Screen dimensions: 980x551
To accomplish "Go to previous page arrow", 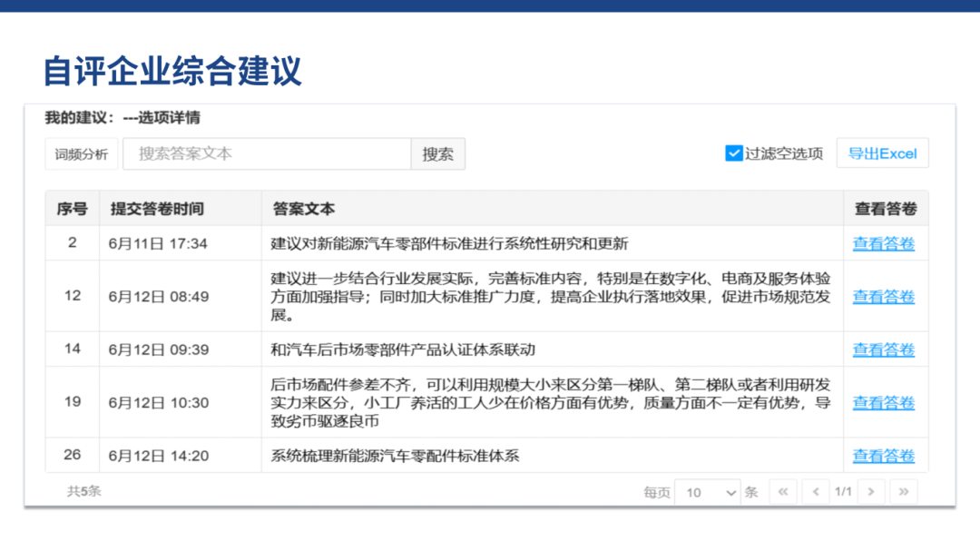I will (x=816, y=492).
